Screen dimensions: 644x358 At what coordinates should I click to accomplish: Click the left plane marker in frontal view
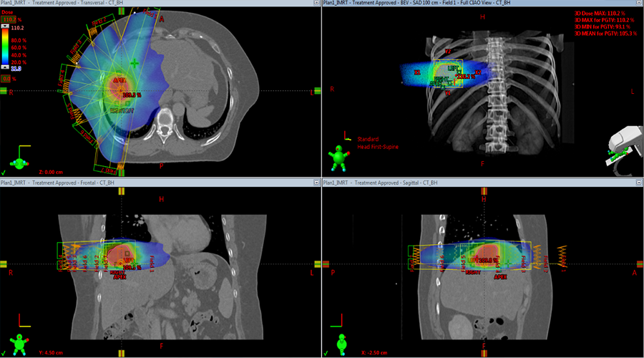point(5,265)
